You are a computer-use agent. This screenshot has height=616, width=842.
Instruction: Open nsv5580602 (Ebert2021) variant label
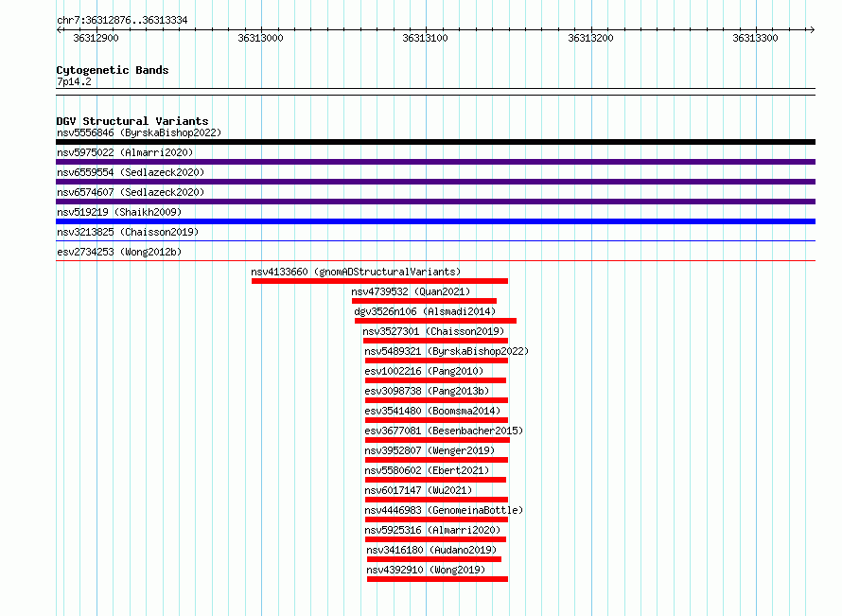427,470
